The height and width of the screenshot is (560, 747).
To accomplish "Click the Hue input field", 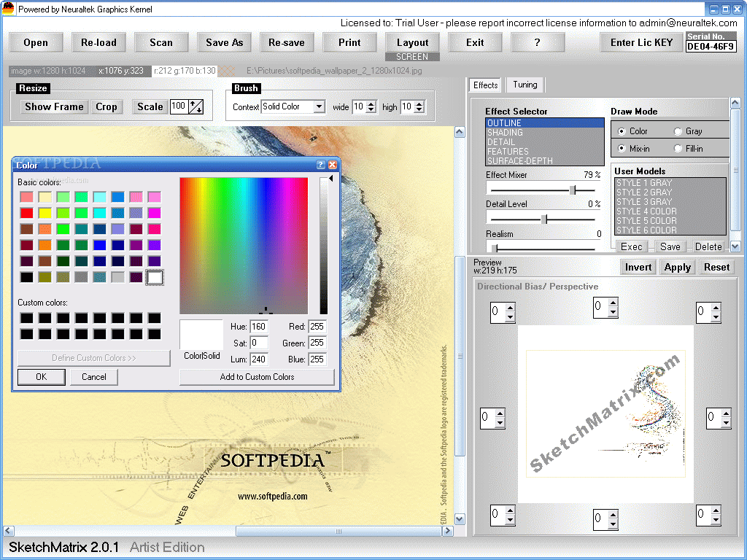I will (259, 327).
